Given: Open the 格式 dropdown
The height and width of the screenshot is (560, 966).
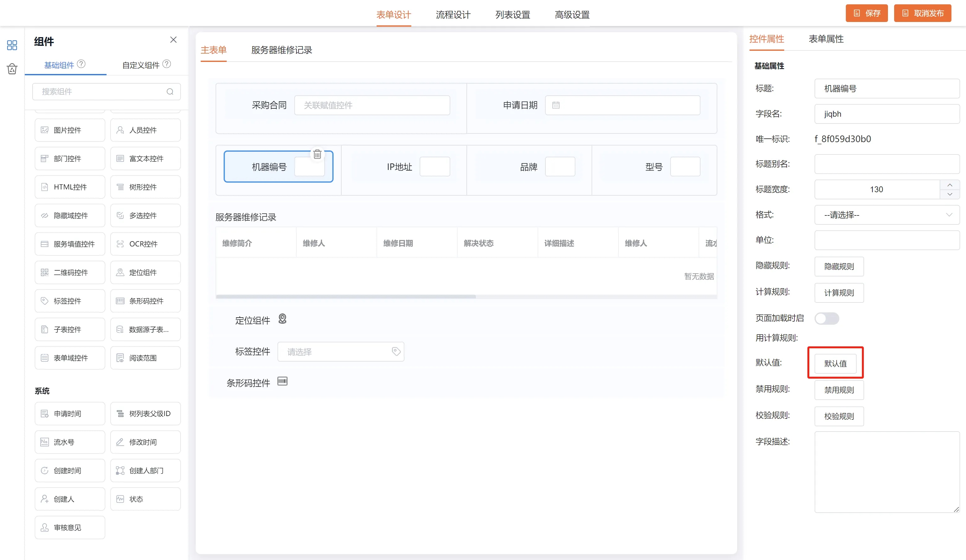Looking at the screenshot, I should pyautogui.click(x=886, y=215).
